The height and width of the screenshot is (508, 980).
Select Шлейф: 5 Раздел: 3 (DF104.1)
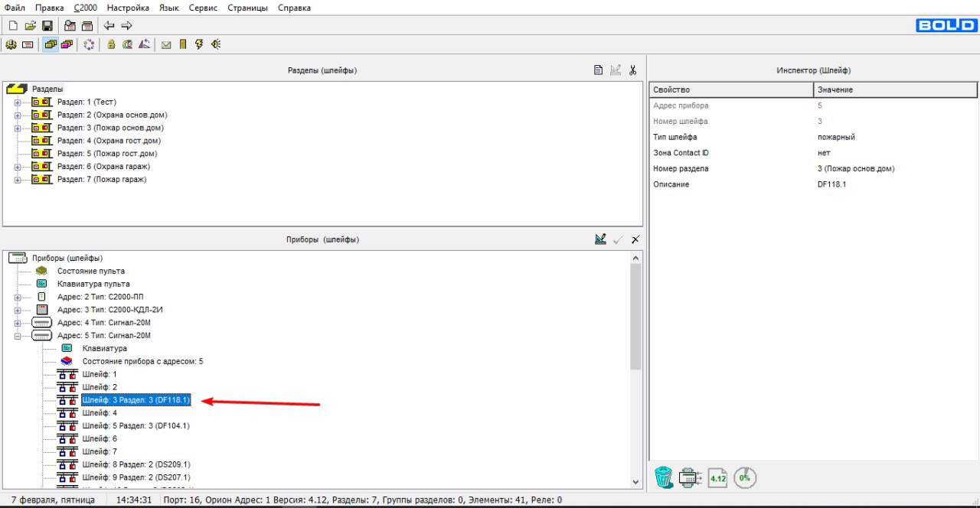136,425
